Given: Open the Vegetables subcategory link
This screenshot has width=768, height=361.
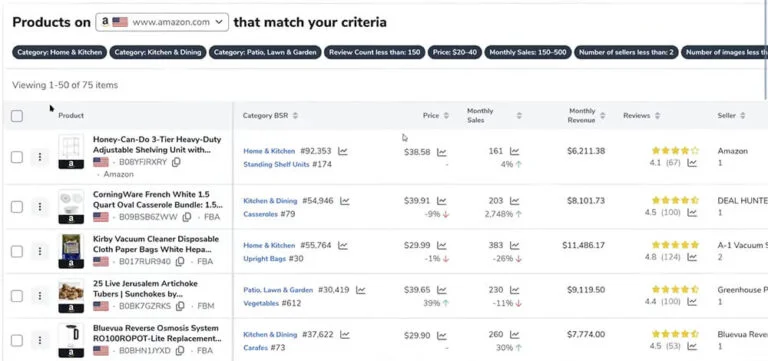Looking at the screenshot, I should (261, 303).
